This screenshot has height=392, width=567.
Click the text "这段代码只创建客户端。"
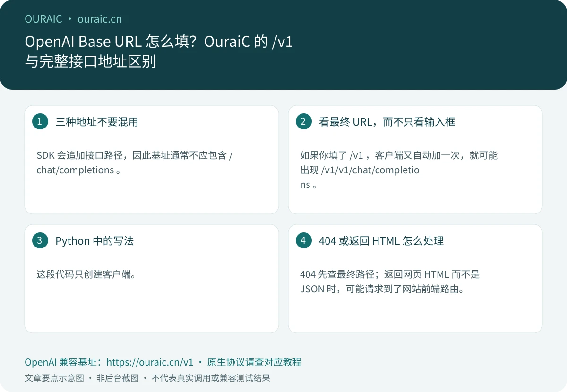pyautogui.click(x=86, y=274)
